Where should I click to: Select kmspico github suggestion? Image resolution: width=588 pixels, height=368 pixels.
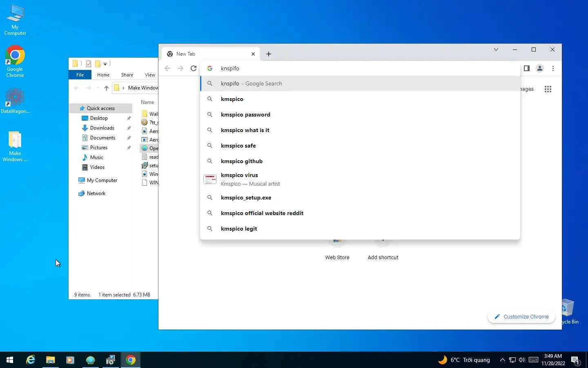[x=360, y=161]
